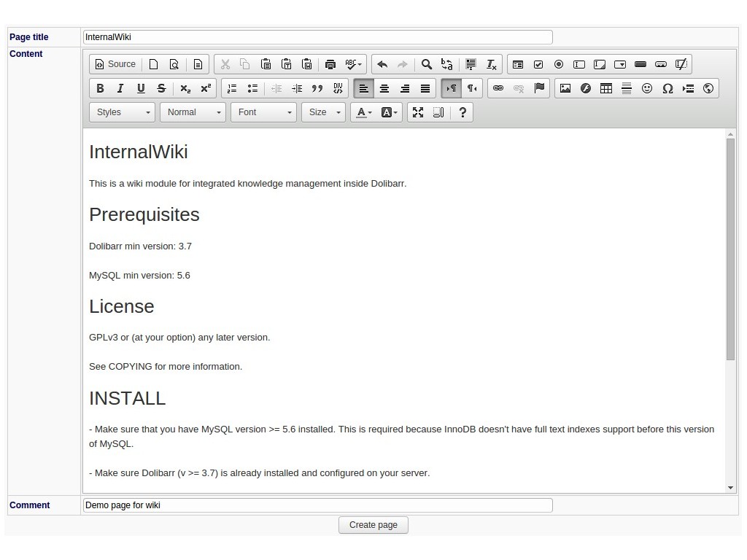Align text left
Screen dimensions: 747x560
[364, 88]
